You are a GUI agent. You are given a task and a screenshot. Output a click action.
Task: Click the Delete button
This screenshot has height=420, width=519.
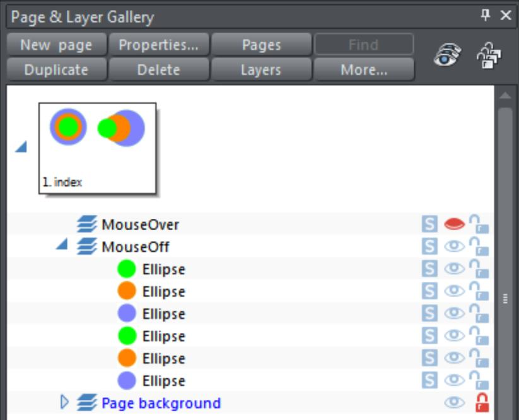(x=159, y=70)
